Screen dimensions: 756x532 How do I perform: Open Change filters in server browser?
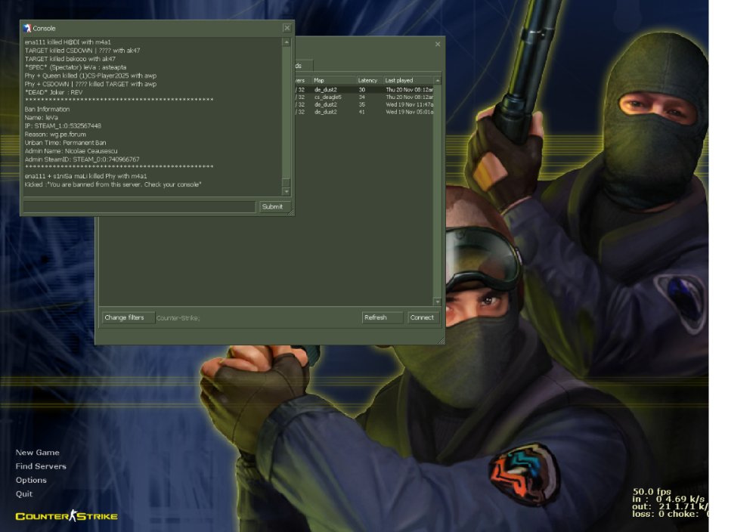coord(129,317)
